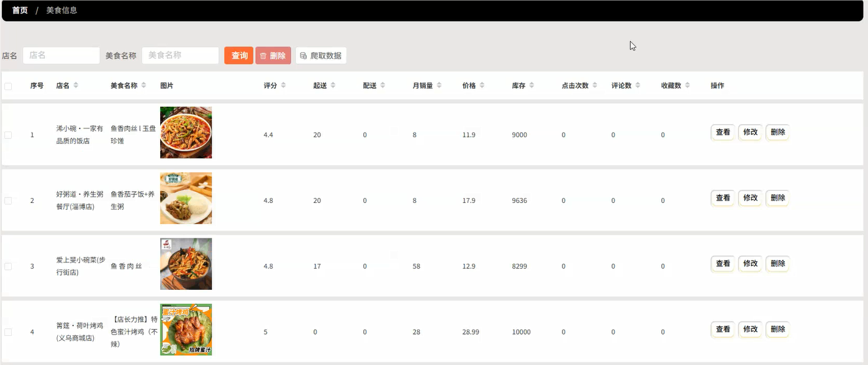Viewport: 868px width, 365px height.
Task: Sort table by 收藏数 column
Action: [688, 86]
